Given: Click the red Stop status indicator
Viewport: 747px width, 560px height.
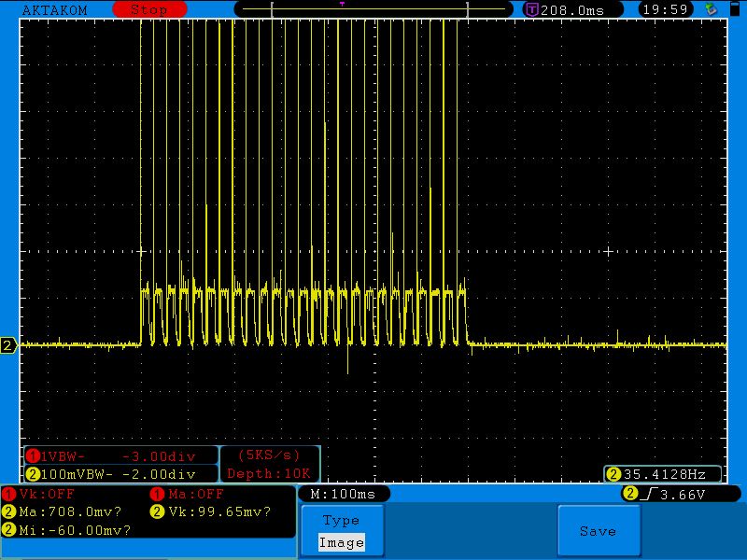Looking at the screenshot, I should 148,9.
